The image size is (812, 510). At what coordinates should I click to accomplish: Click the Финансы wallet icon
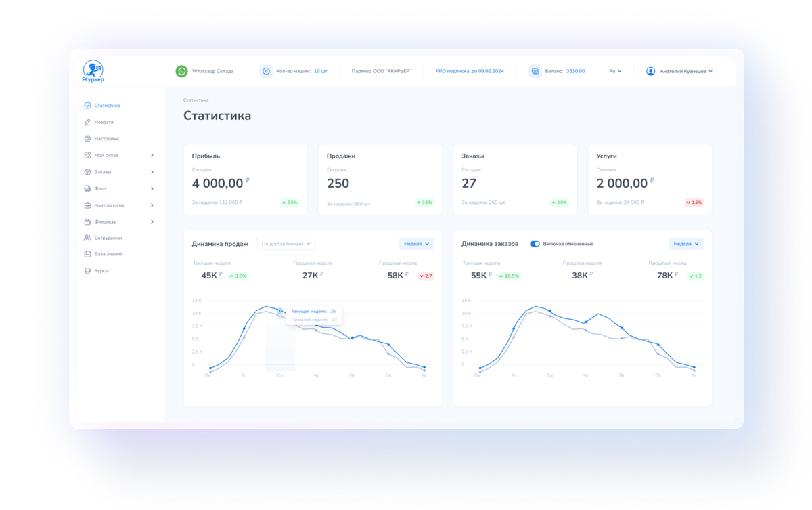(x=87, y=221)
